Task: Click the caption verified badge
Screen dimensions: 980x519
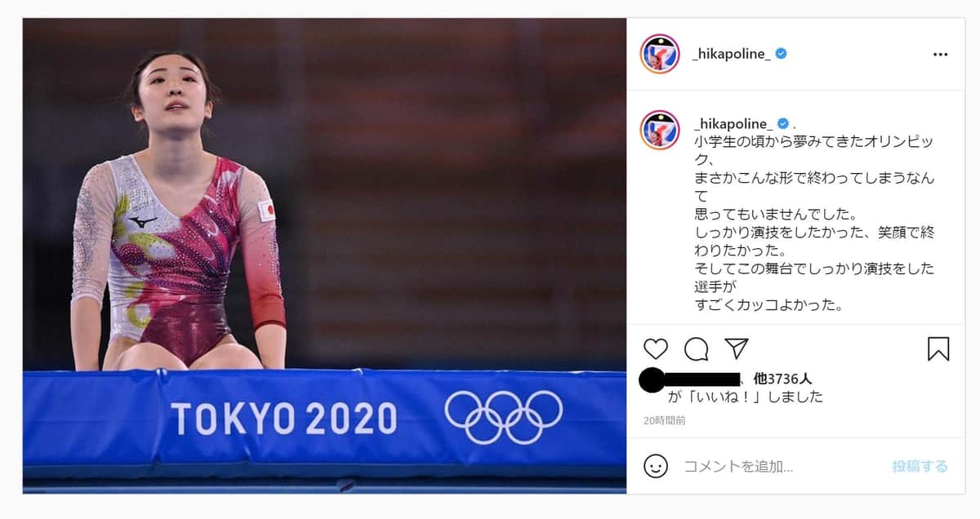Action: 782,123
